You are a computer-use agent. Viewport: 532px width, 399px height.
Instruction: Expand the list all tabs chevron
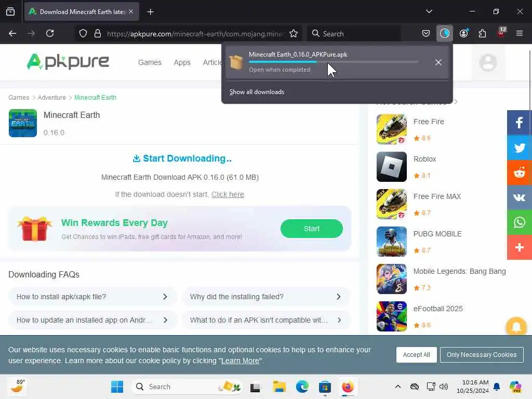[x=429, y=11]
